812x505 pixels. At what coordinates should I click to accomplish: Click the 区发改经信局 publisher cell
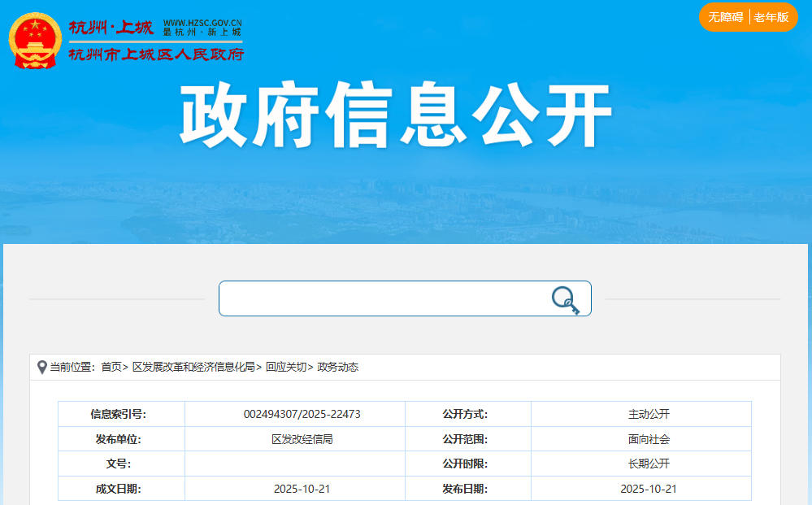coord(302,439)
